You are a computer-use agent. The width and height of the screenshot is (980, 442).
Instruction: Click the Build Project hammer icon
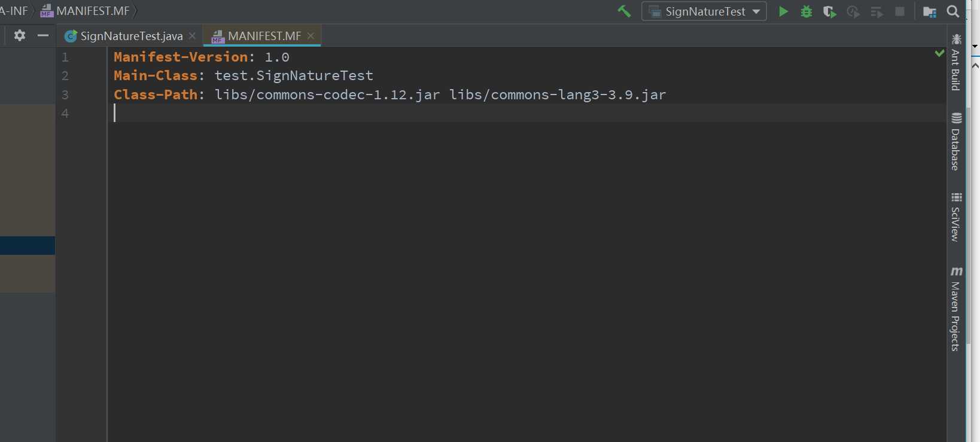(x=624, y=11)
